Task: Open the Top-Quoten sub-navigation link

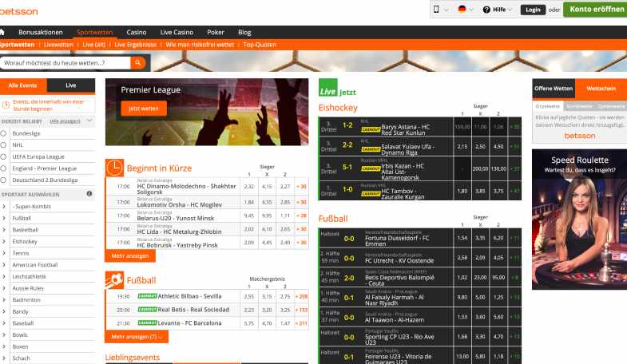Action: [x=260, y=45]
